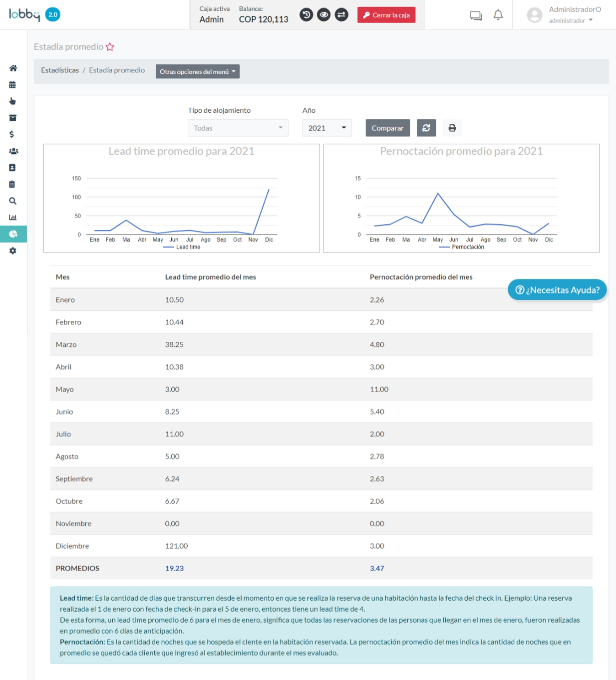The image size is (616, 680).
Task: Select the Abril row label
Action: [x=63, y=367]
